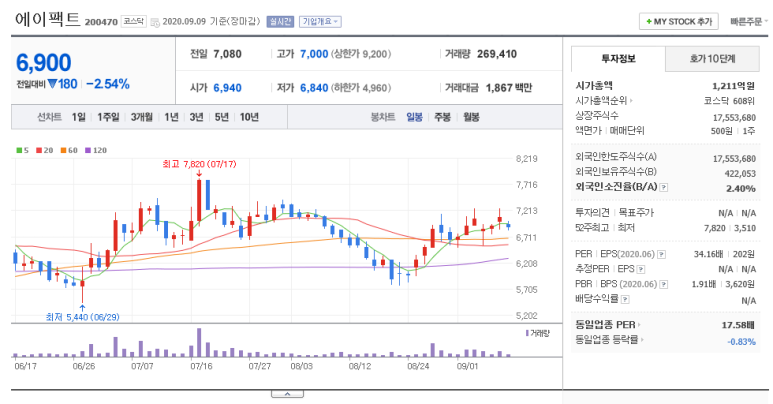This screenshot has width=773, height=404.
Task: Open the 동일업종 PER link
Action: click(x=608, y=325)
